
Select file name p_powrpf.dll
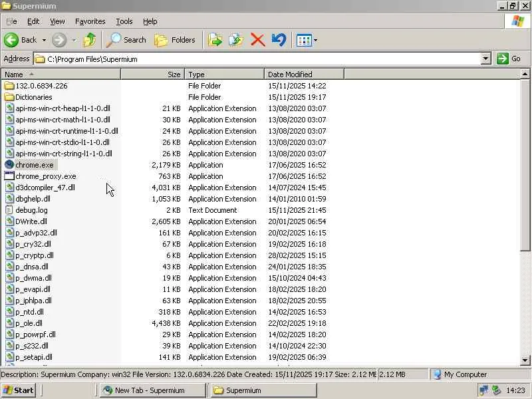click(x=36, y=334)
